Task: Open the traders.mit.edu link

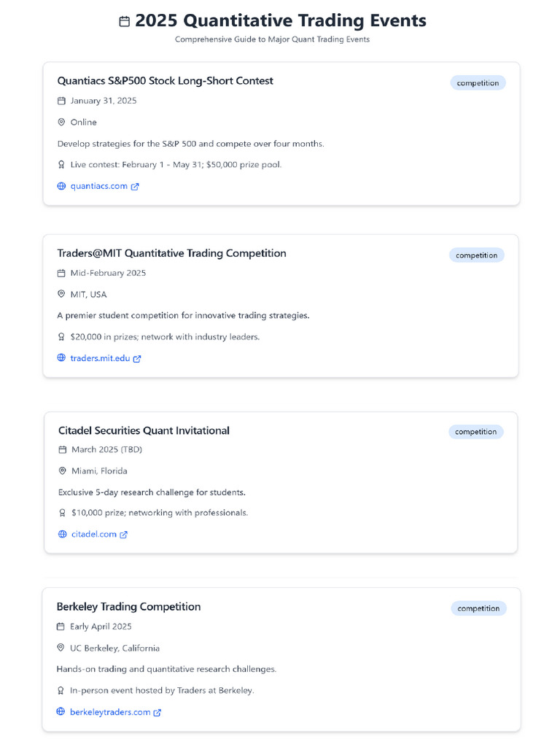Action: click(x=99, y=358)
